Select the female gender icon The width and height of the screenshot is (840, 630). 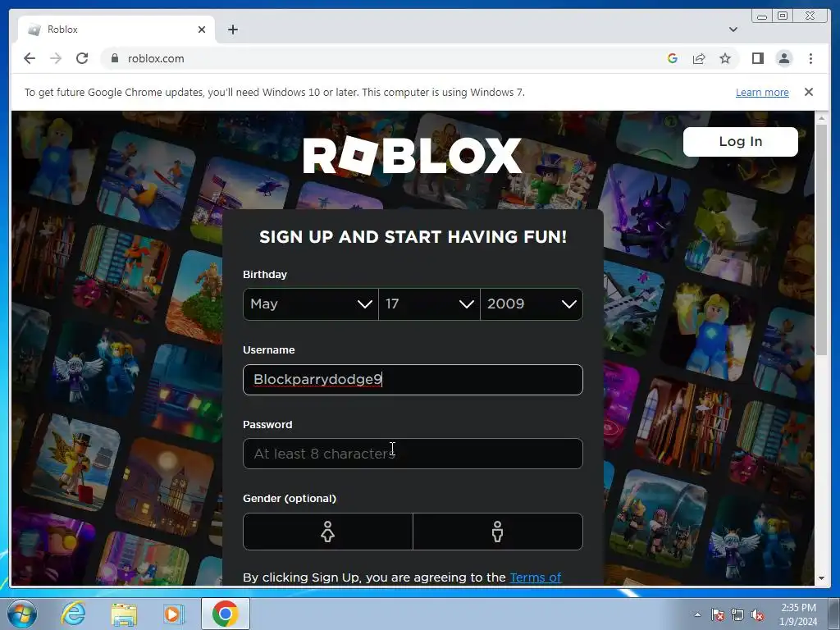pyautogui.click(x=328, y=532)
